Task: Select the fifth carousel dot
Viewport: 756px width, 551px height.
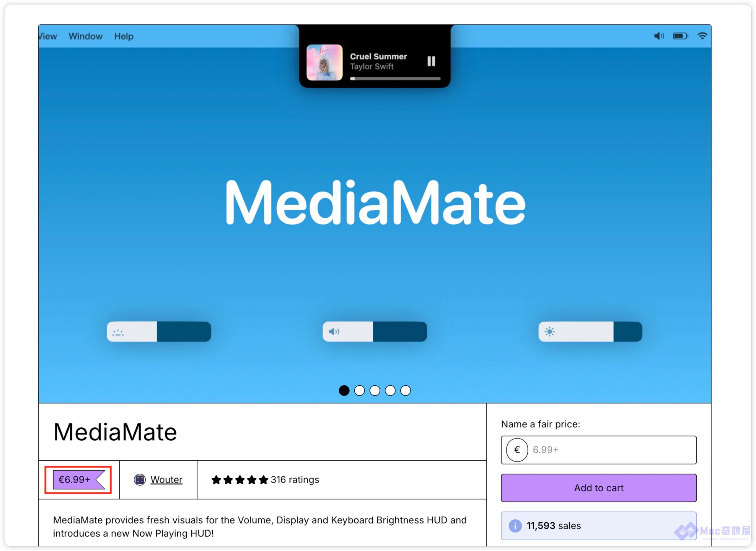Action: [405, 390]
